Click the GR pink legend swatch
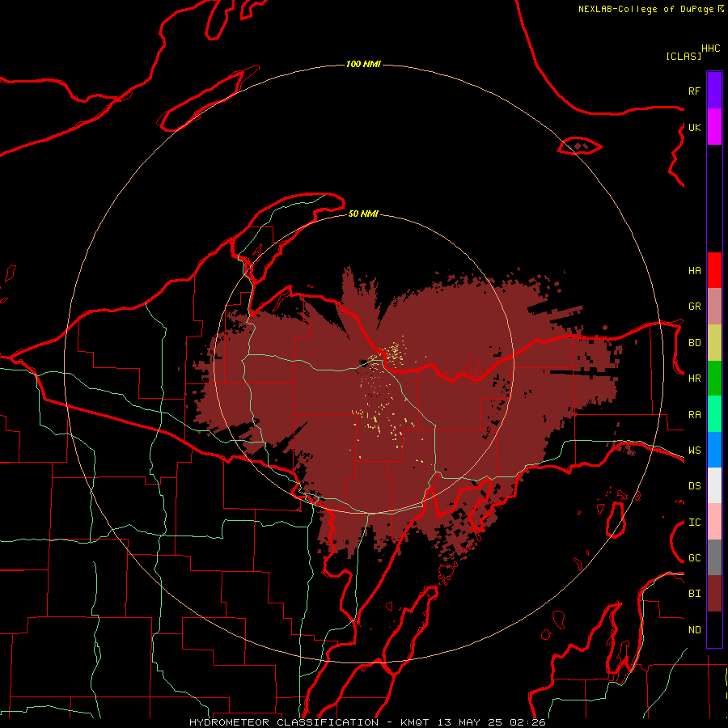Screen dimensions: 728x728 (714, 307)
